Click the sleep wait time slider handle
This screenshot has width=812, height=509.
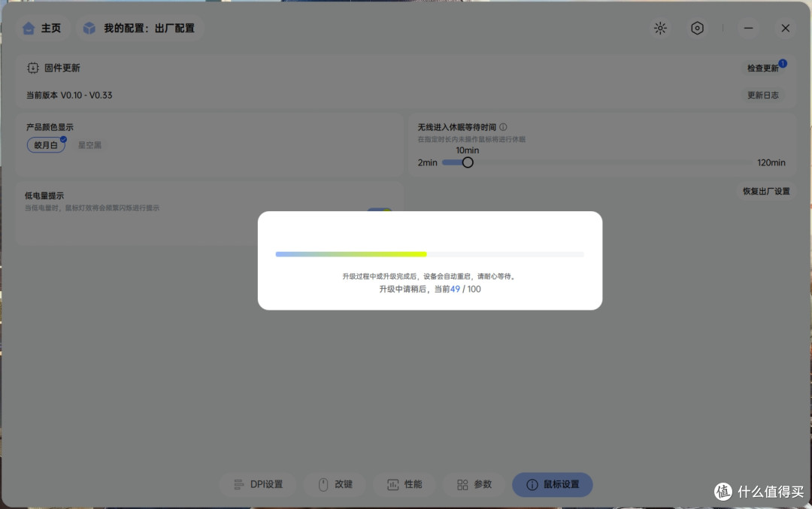(468, 162)
